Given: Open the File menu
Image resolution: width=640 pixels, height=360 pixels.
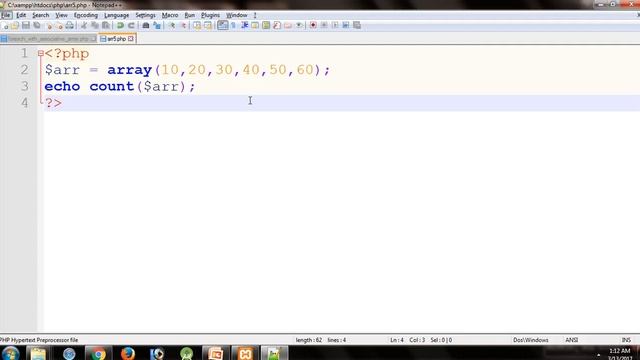Looking at the screenshot, I should [6, 15].
